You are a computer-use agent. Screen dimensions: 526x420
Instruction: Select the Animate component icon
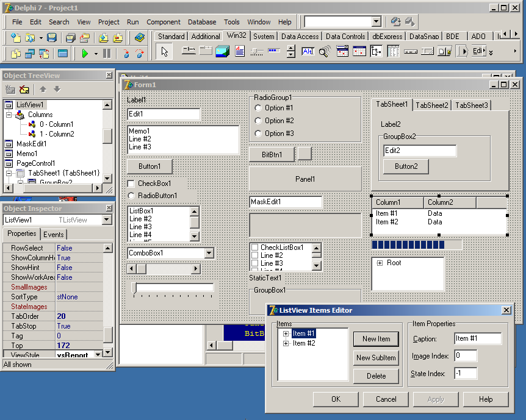325,51
